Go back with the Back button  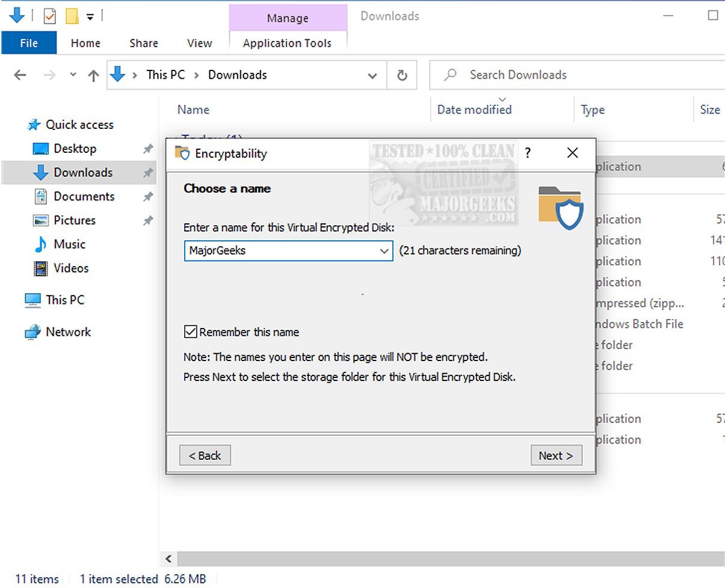205,456
